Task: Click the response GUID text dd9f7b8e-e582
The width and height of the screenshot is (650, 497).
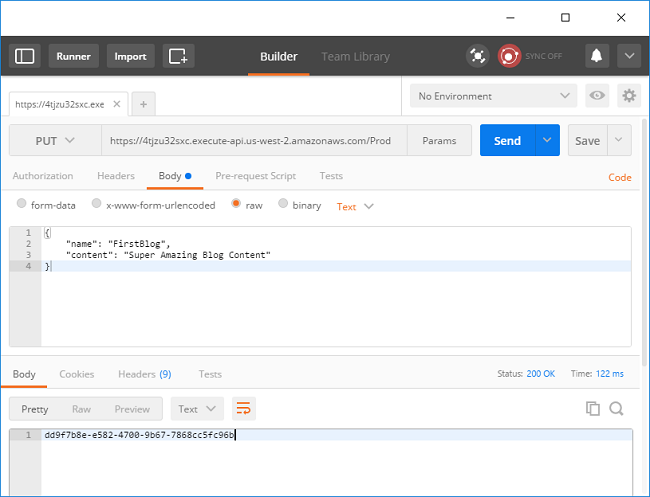Action: point(139,435)
